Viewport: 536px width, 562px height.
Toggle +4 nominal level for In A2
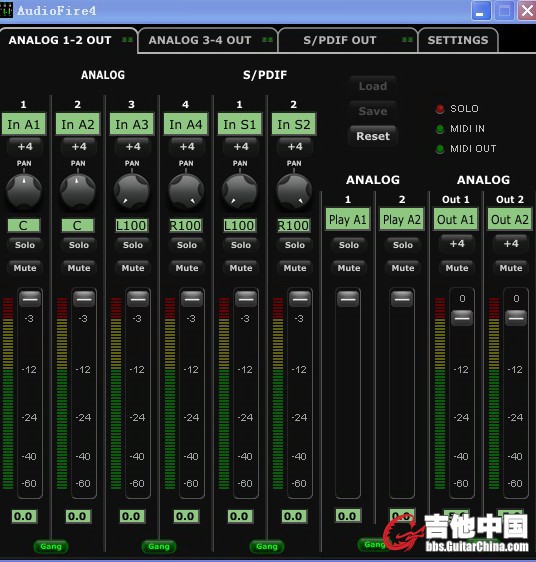pyautogui.click(x=79, y=147)
